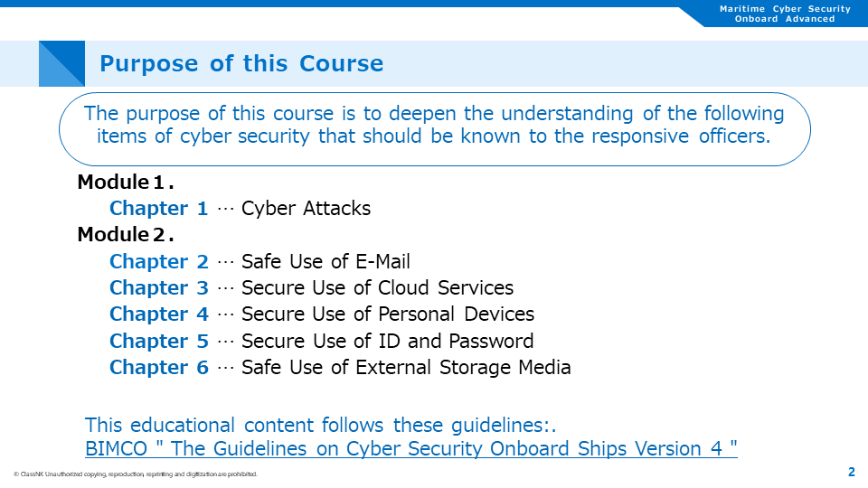Click the blue "Chapter 2" label
This screenshot has width=868, height=488.
tap(158, 262)
